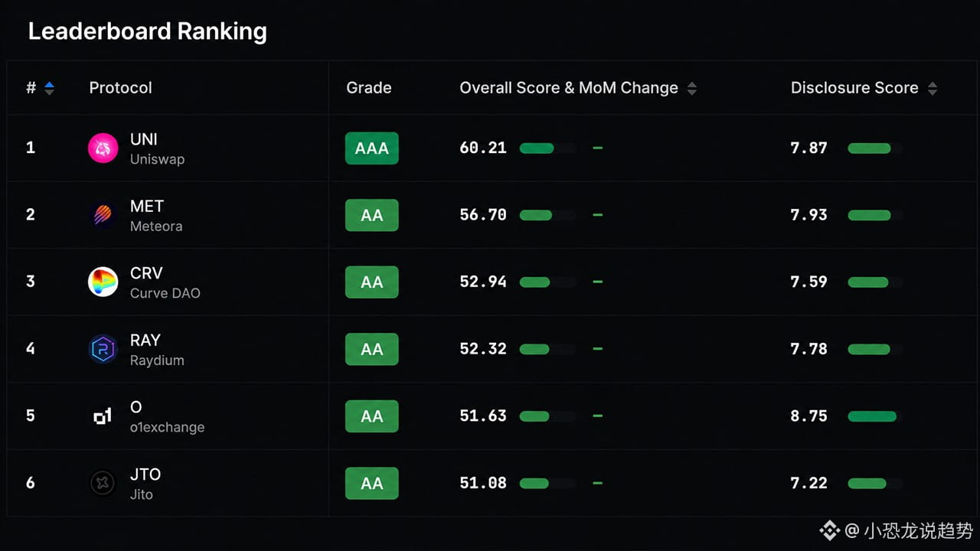980x551 pixels.
Task: Sort by Disclosure Score column arrows
Action: click(x=932, y=88)
